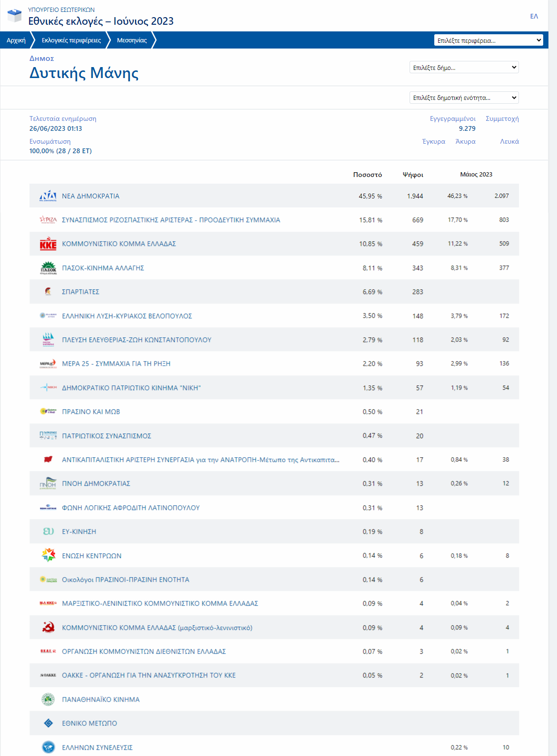Click registered voters value 9.279

[467, 128]
